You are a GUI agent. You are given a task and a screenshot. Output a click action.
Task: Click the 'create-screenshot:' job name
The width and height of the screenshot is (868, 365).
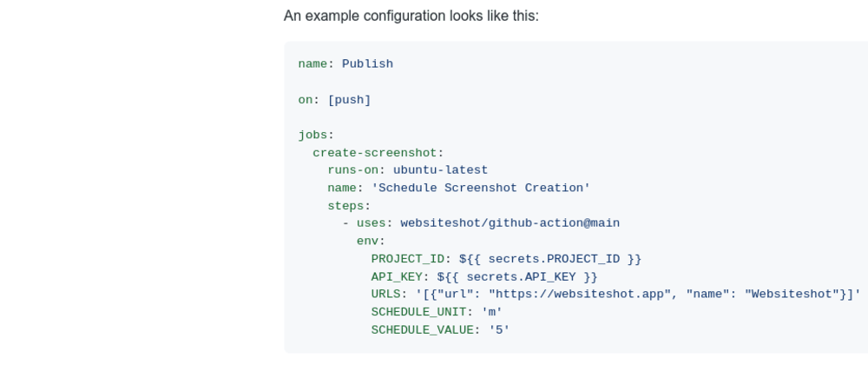coord(378,153)
